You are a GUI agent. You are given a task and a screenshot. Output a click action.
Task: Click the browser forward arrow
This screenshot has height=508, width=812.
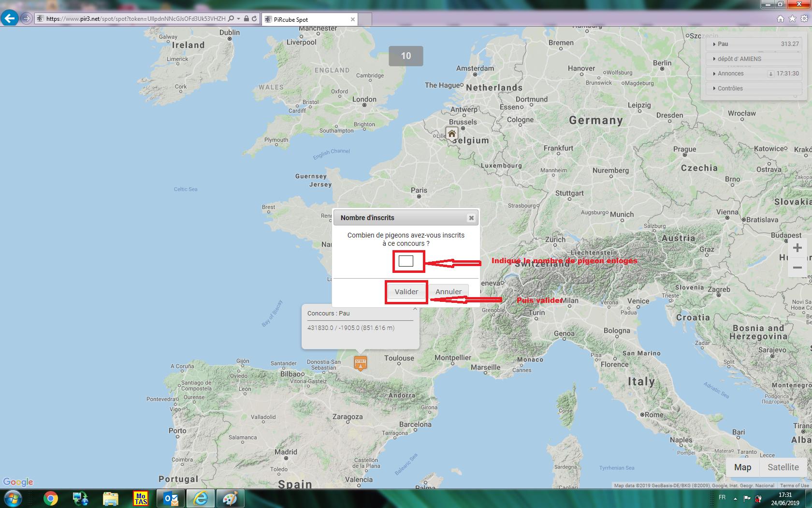26,19
